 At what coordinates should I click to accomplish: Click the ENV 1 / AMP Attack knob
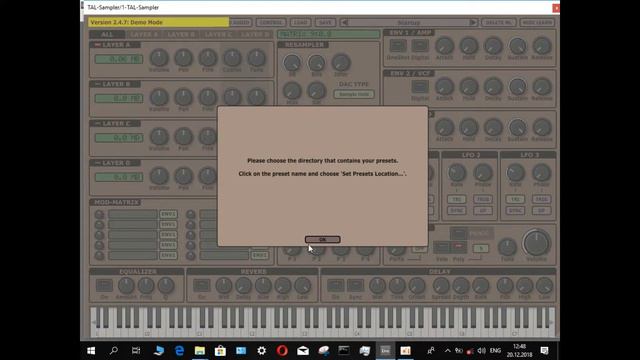444,45
